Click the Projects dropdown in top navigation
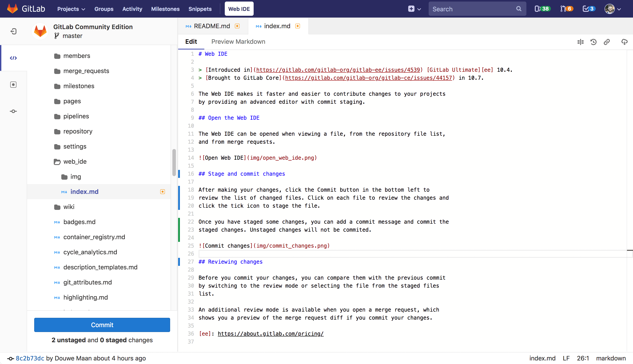This screenshot has width=633, height=364. point(71,9)
